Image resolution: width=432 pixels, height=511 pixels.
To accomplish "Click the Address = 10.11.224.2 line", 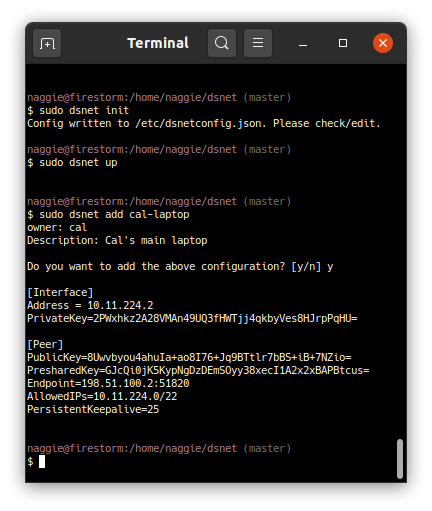I will click(x=90, y=305).
